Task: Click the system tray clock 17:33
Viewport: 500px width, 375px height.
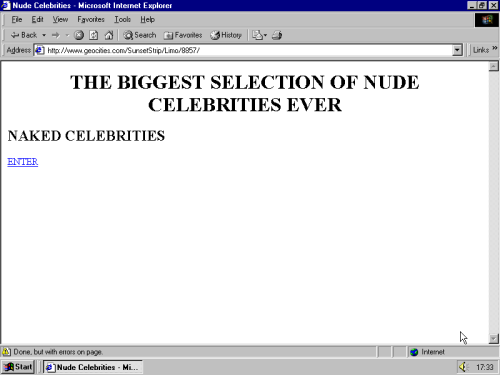Action: (484, 367)
